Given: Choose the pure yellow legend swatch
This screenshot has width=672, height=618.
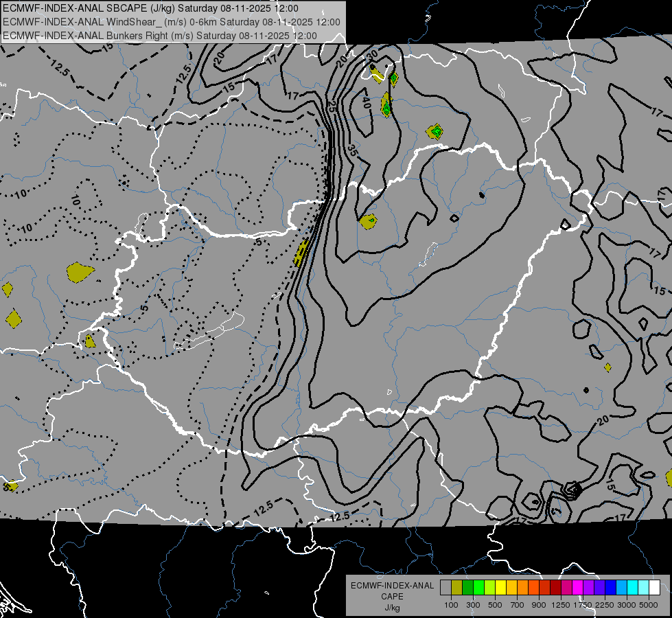Looking at the screenshot, I should [500, 588].
